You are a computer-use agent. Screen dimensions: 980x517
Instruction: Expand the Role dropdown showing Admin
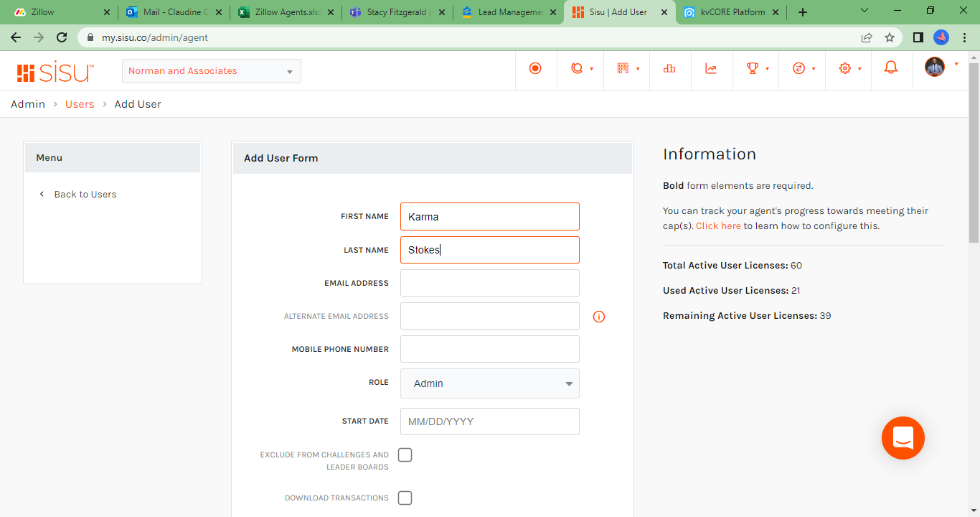[x=490, y=383]
